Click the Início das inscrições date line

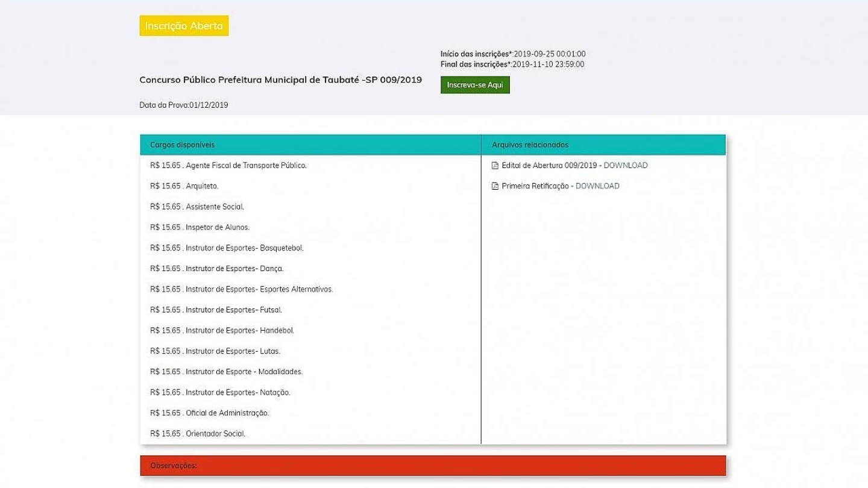tap(513, 54)
